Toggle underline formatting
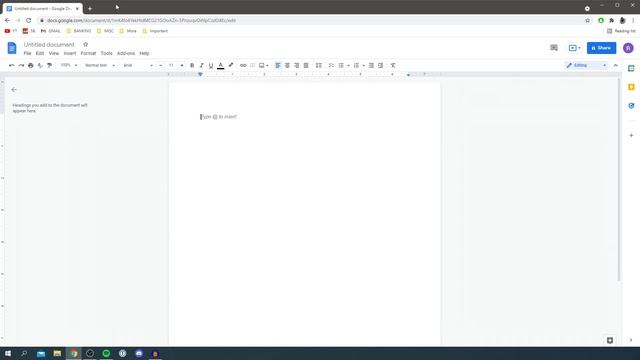The image size is (640, 360). [x=211, y=65]
